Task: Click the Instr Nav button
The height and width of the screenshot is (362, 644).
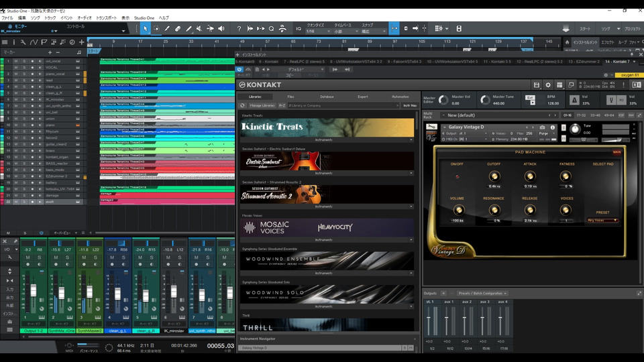Action: [x=409, y=105]
